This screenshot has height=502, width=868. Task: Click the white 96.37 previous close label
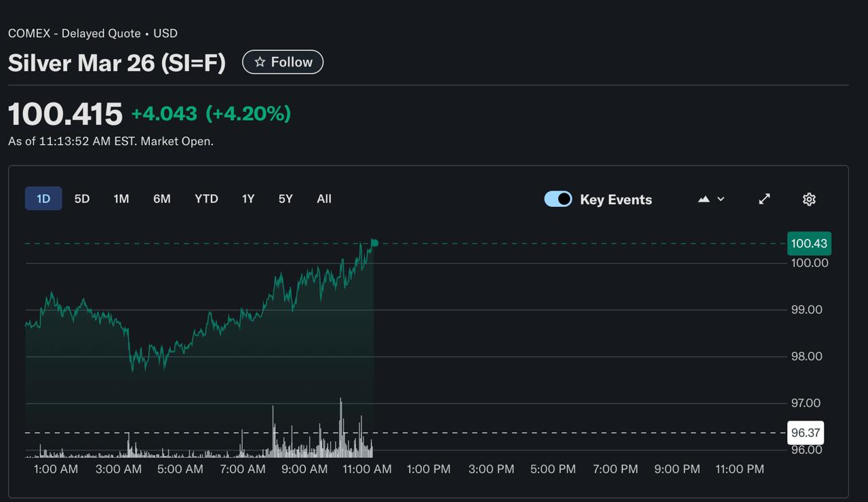tap(805, 433)
